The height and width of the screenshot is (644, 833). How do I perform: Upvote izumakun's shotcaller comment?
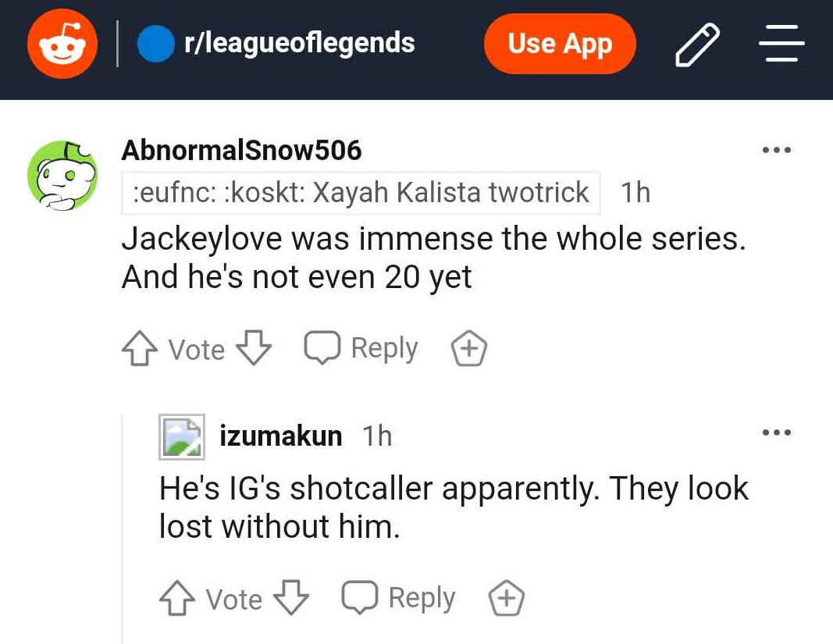coord(176,600)
